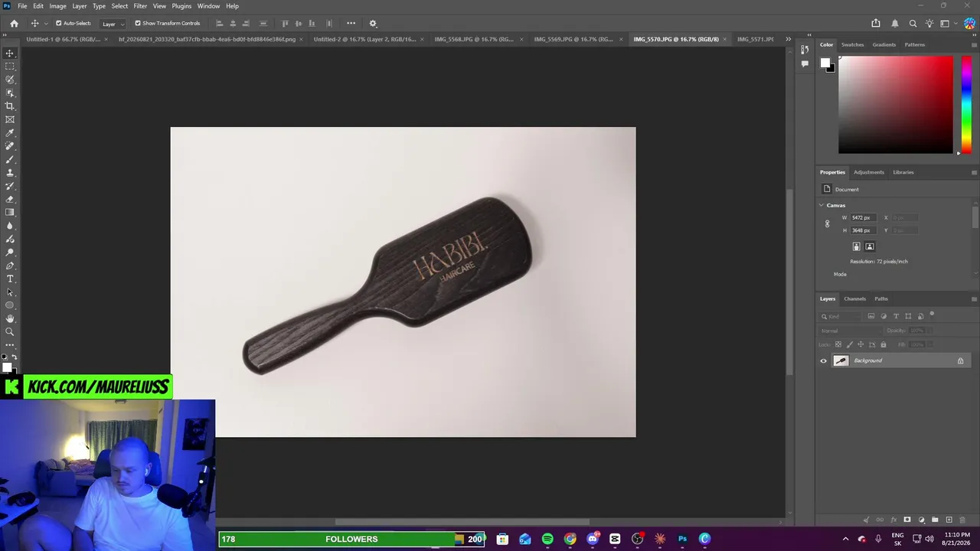Toggle Show Transform Controls checkbox
The height and width of the screenshot is (551, 980).
click(x=138, y=23)
